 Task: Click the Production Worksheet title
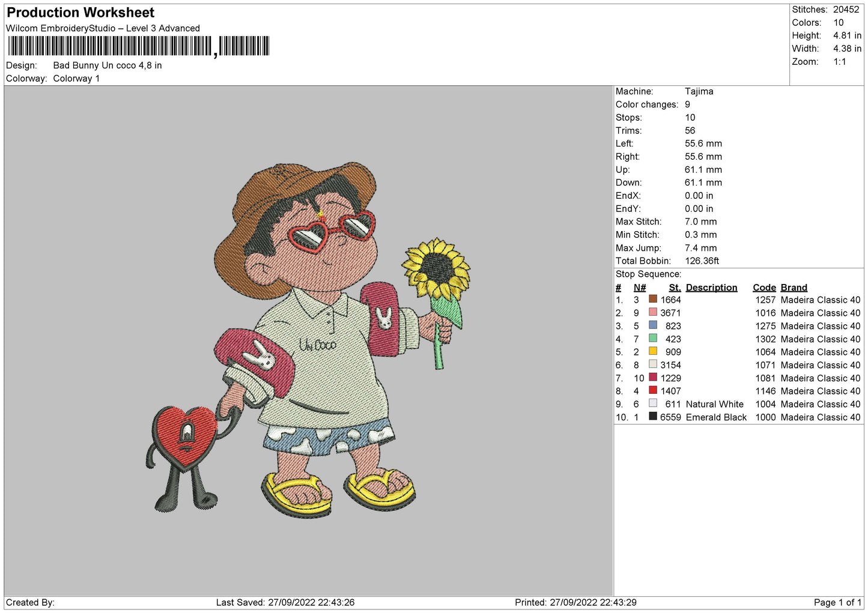click(x=80, y=13)
